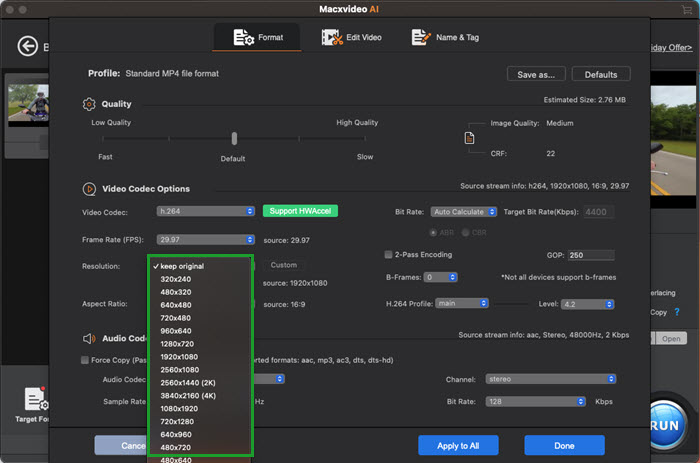This screenshot has width=700, height=463.
Task: Toggle the 2-Pass Encoding checkbox
Action: [x=388, y=254]
